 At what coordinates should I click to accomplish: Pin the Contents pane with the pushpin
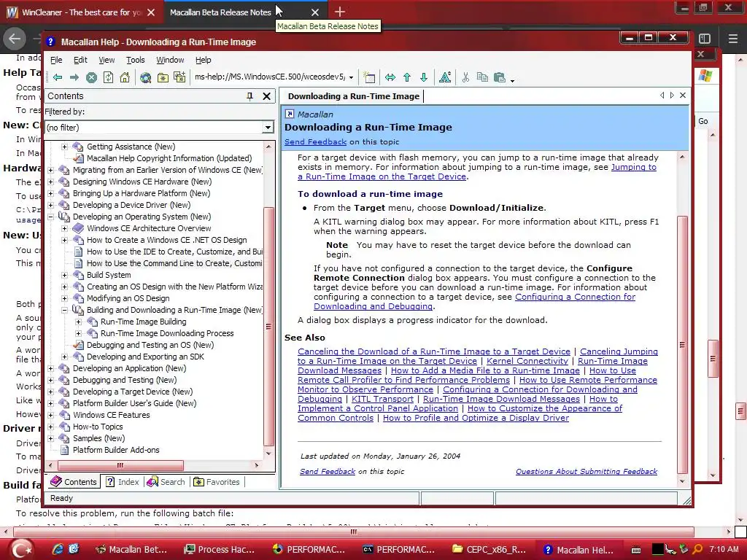(x=249, y=96)
